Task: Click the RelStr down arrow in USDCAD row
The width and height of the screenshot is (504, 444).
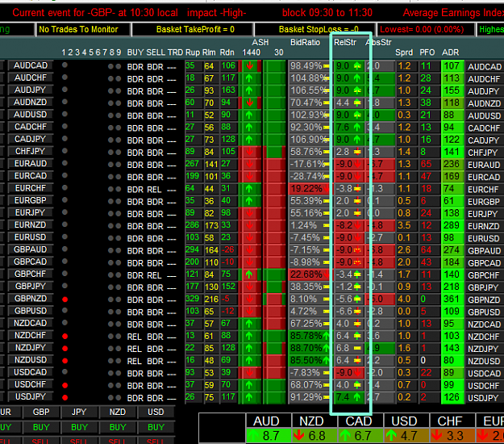Action: point(357,373)
